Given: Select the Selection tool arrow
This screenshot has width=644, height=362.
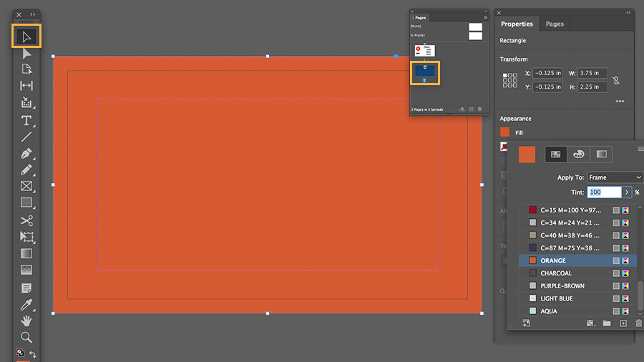Looking at the screenshot, I should pos(26,36).
